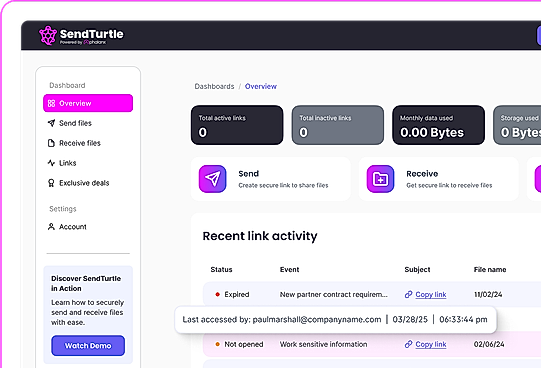The width and height of the screenshot is (541, 368).
Task: Click the Event column header
Action: coord(289,270)
